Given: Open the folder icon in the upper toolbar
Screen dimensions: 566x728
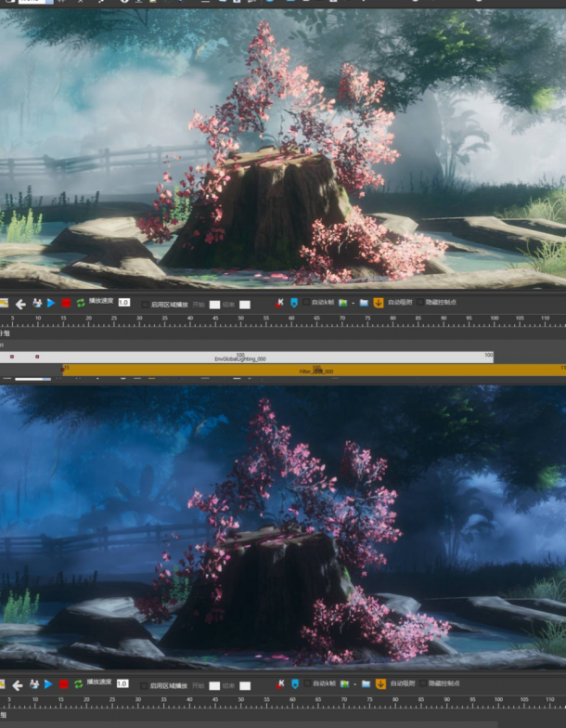Looking at the screenshot, I should point(364,303).
